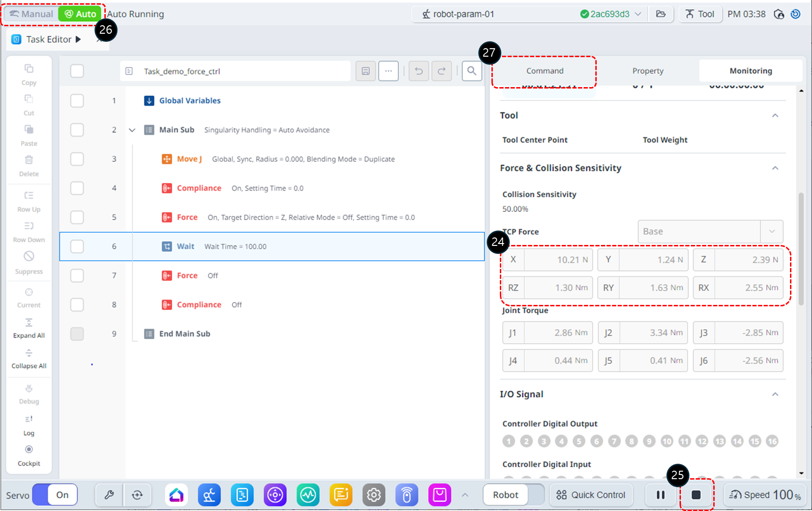This screenshot has width=812, height=511.
Task: Open the Property tab
Action: 648,71
